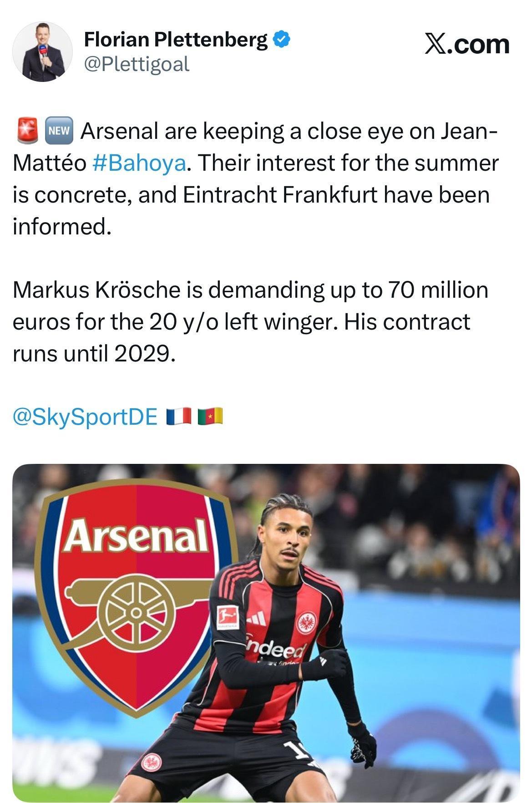Viewport: 532px width, 803px height.
Task: Click the word 'informed.' in the tweet
Action: coord(62,226)
